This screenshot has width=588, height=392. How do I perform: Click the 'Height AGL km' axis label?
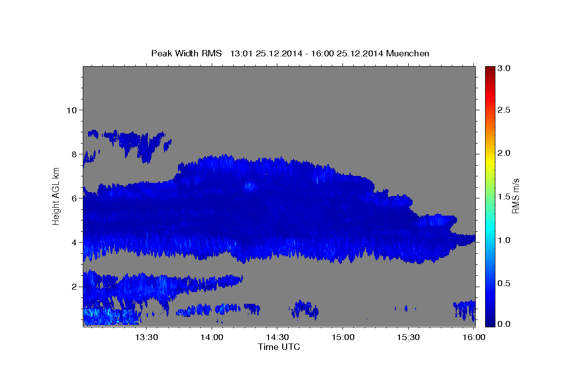[56, 196]
